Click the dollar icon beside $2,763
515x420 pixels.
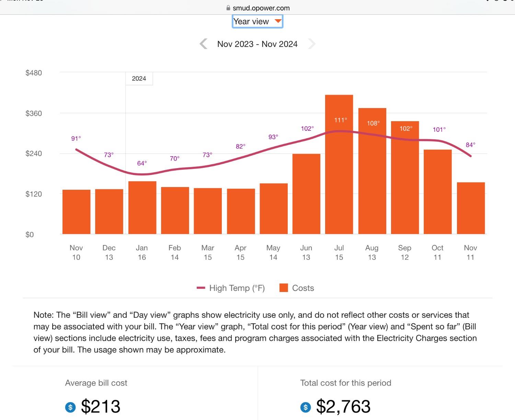pos(306,407)
